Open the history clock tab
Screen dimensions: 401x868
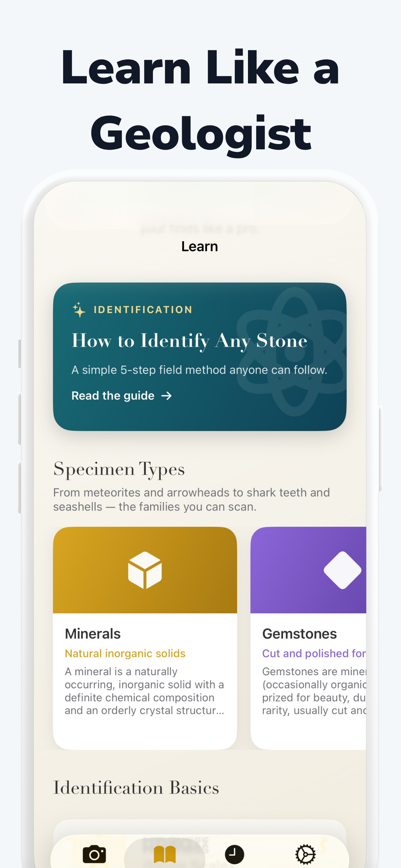point(234,854)
